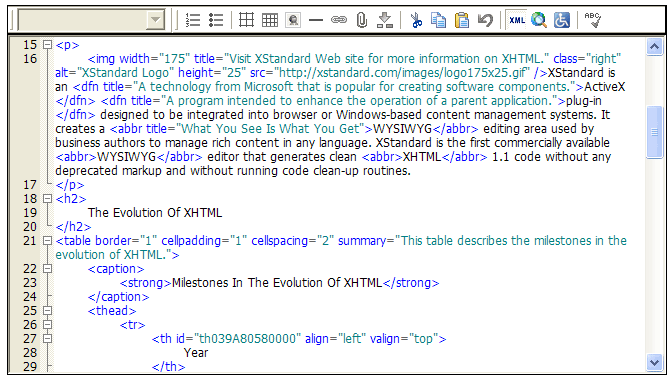Click line number 28 in the gutter
This screenshot has width=672, height=380.
30,353
